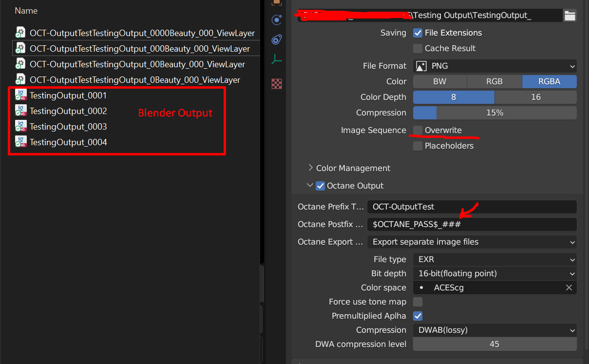
Task: Click file icon of OCT-OutputTestTestingOutput_00Beauty_000_ViewLayer
Action: [20, 64]
